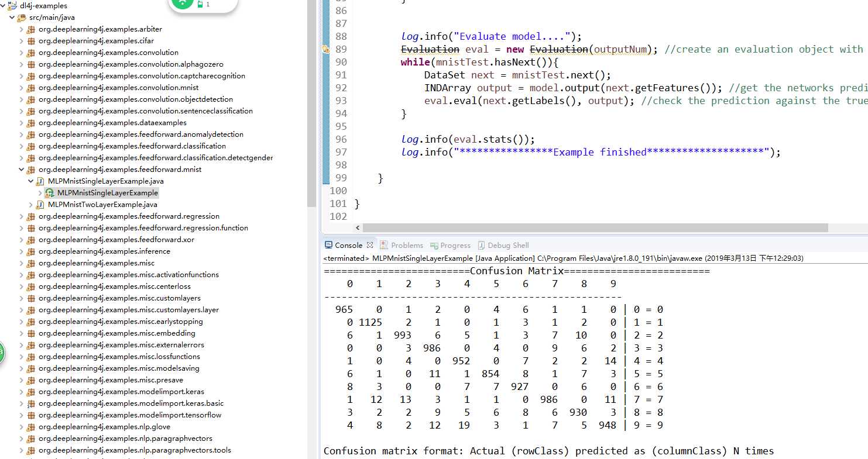Image resolution: width=868 pixels, height=459 pixels.
Task: Click 'mnistTest.hasNext()' in the while statement
Action: 492,62
